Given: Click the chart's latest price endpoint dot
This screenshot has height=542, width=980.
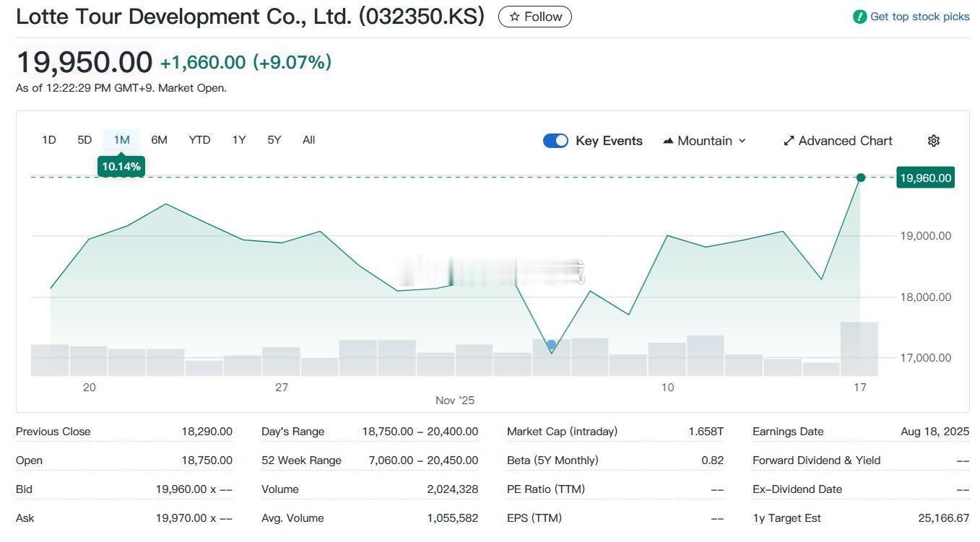Looking at the screenshot, I should (860, 178).
